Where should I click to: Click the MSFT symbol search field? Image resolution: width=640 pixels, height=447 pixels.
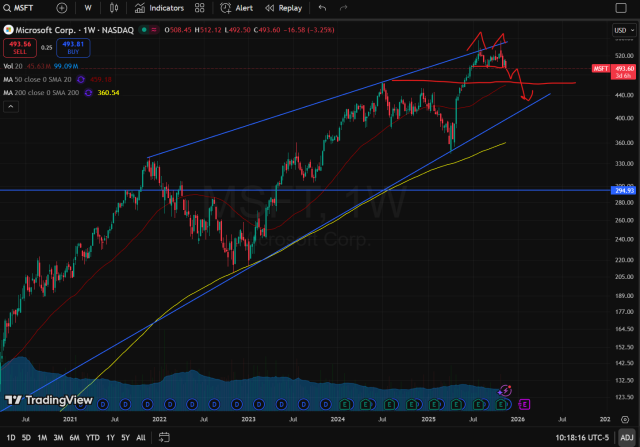pos(24,8)
